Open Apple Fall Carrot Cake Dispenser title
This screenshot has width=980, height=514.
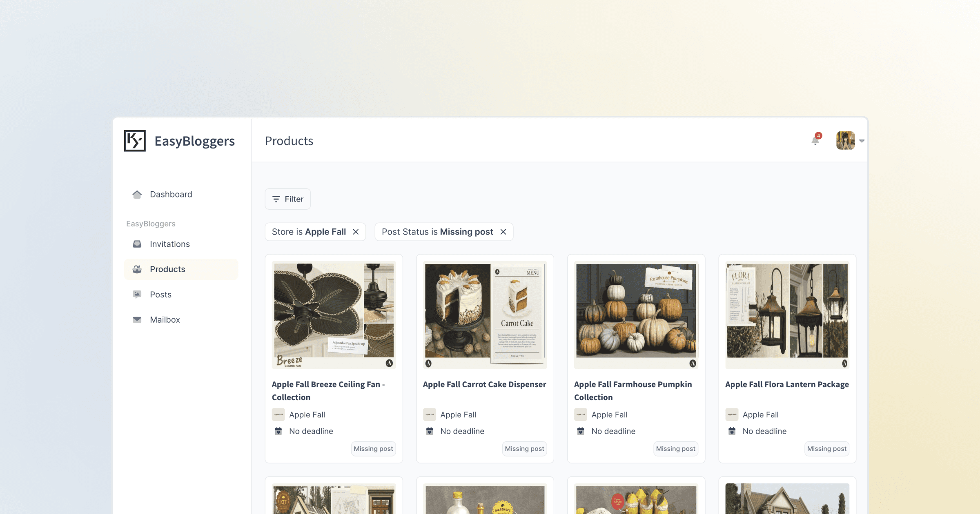(x=484, y=384)
